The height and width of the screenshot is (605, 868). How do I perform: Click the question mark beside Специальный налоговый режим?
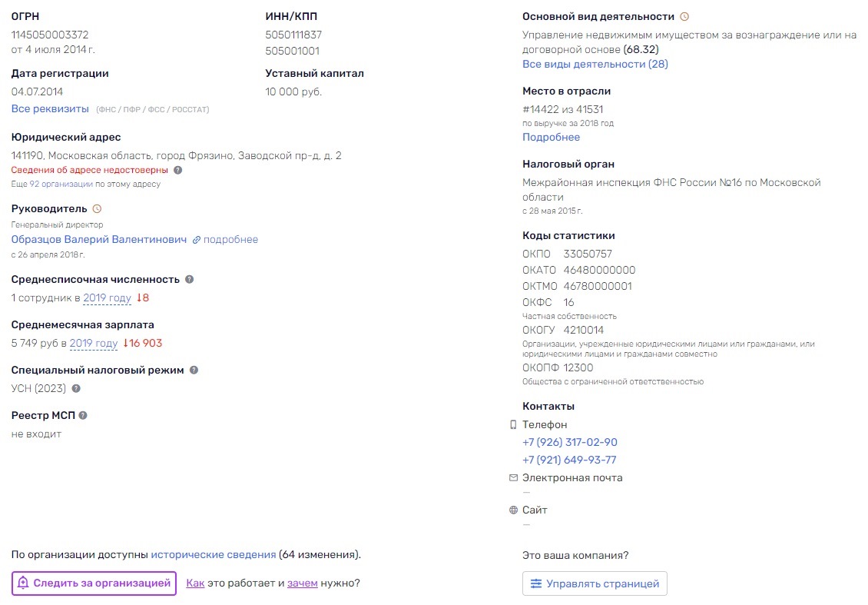194,370
